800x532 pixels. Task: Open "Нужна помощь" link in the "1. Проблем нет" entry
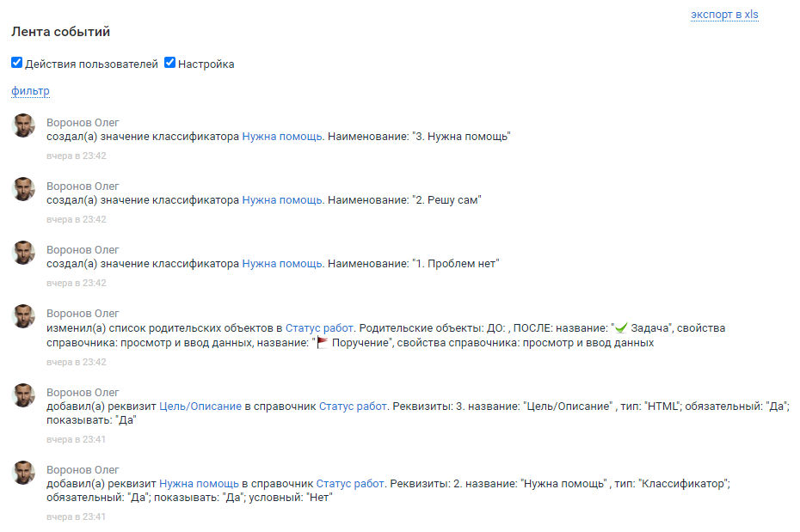coord(282,264)
